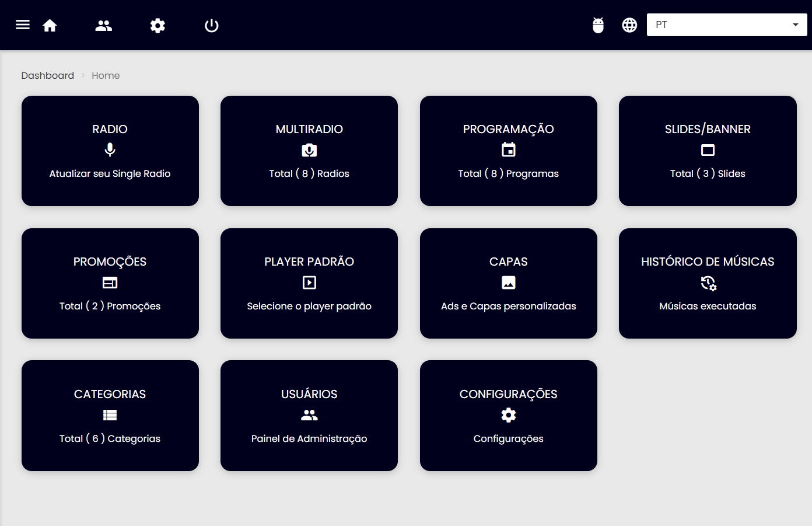Image resolution: width=812 pixels, height=526 pixels.
Task: Open the PT language dropdown
Action: tap(726, 25)
